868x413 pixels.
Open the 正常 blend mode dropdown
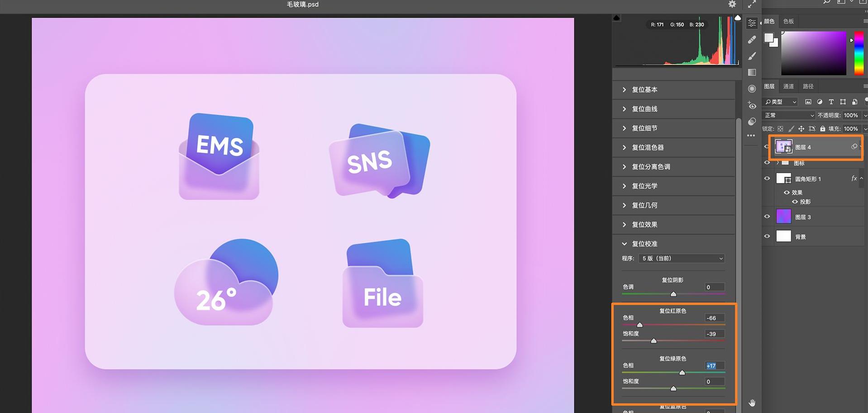coord(788,115)
